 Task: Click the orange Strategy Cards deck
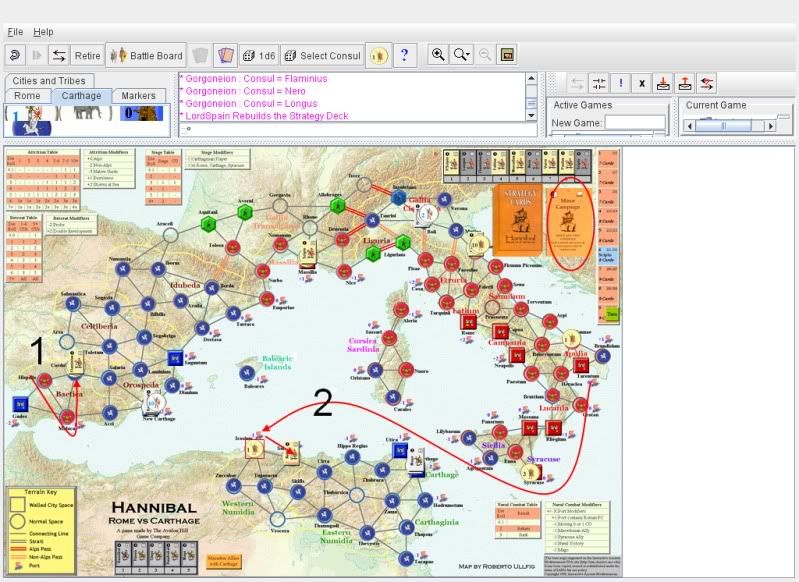coord(518,220)
